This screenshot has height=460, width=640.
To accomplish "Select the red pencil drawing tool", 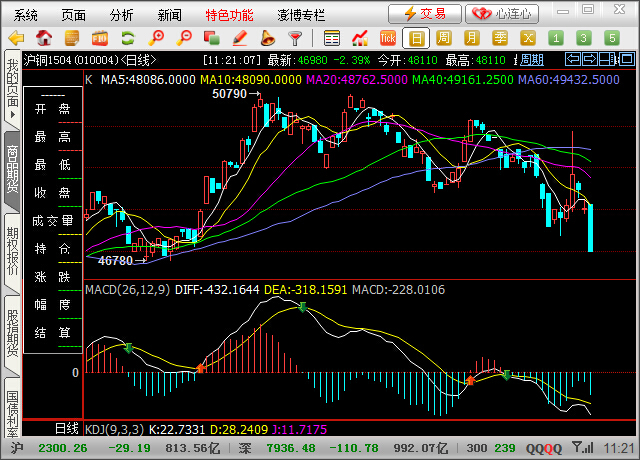I will [240, 38].
